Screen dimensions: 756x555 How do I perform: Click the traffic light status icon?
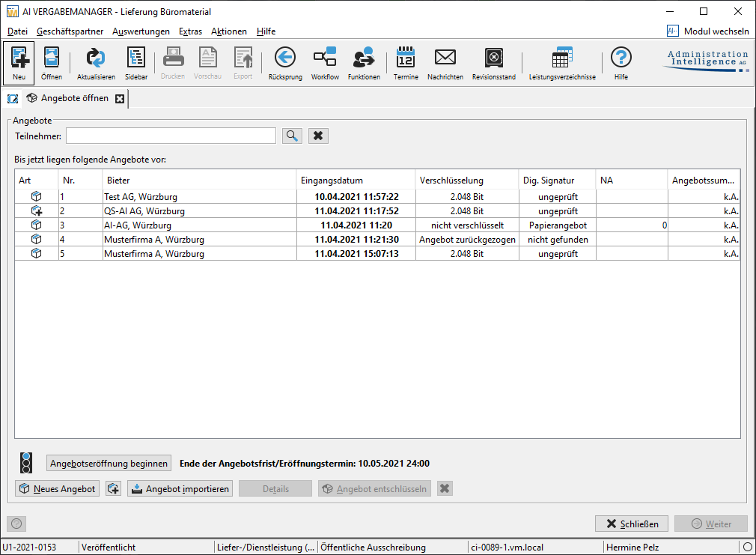(26, 463)
